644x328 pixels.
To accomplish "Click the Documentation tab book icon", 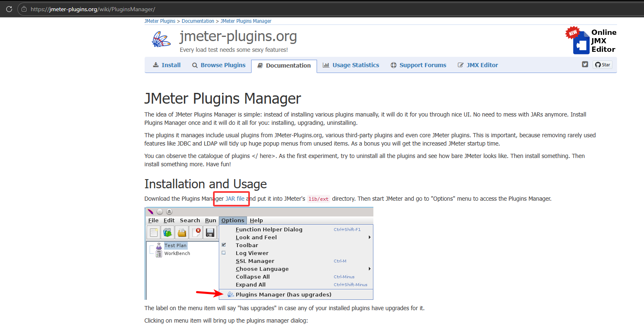I will coord(260,66).
